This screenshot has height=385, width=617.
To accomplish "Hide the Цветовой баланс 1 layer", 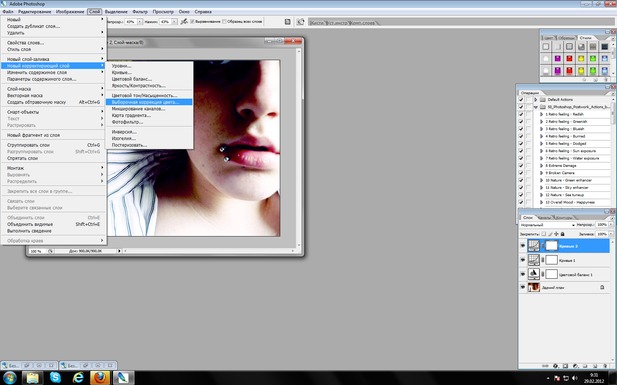I will (523, 274).
